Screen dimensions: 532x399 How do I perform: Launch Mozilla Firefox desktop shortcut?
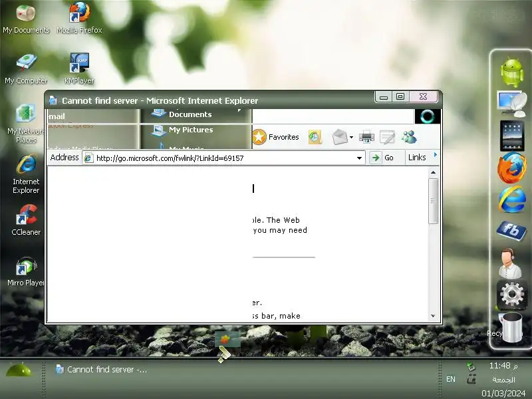(x=79, y=19)
